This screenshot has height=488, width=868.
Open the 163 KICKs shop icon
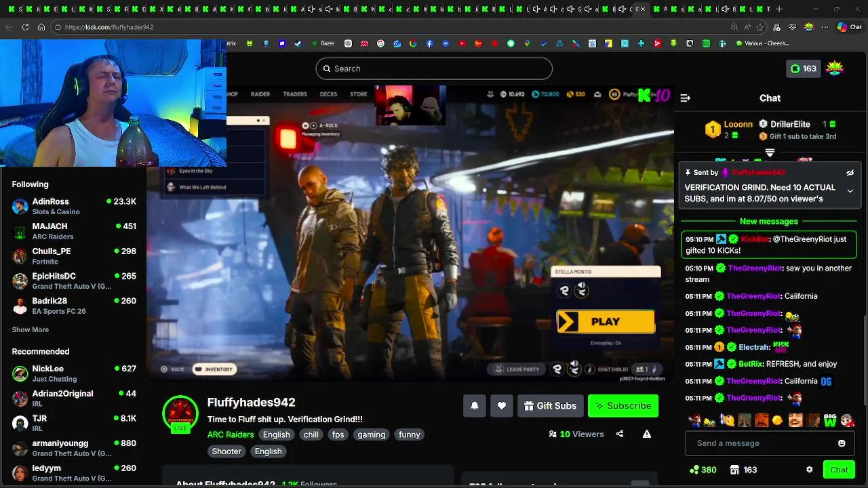[743, 470]
